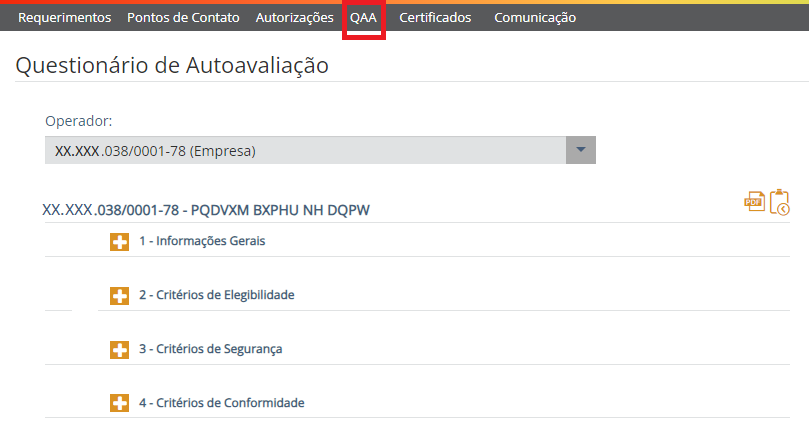Image resolution: width=809 pixels, height=444 pixels.
Task: Click the plus icon beside Critérios de Segurança
Action: 119,349
